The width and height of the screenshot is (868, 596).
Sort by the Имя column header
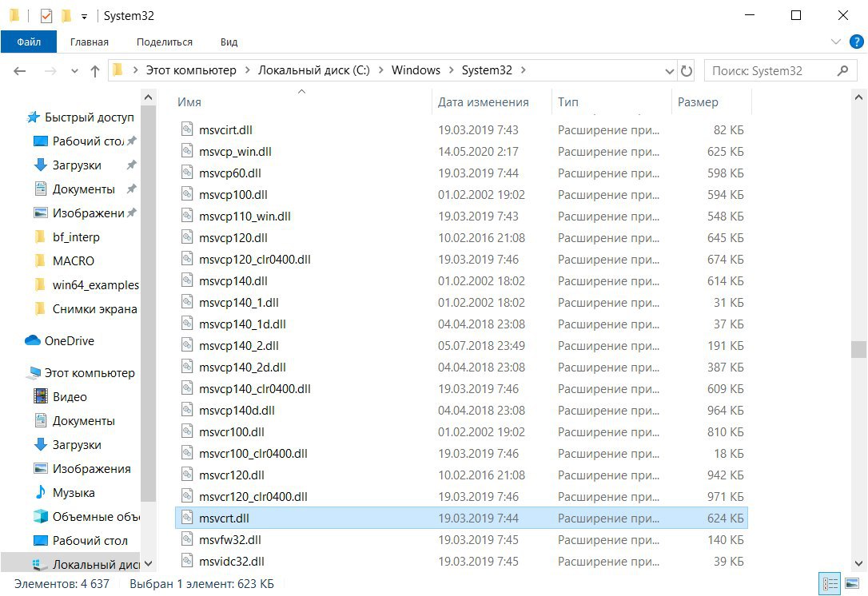tap(302, 101)
